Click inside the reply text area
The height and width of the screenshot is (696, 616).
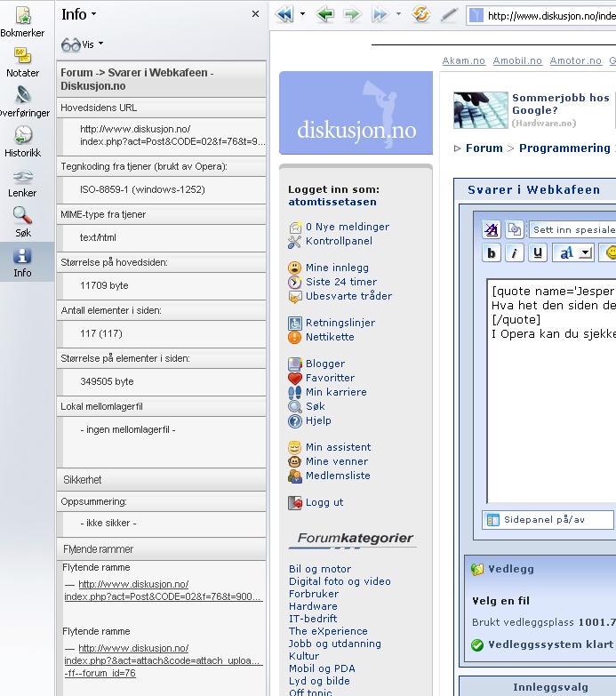click(551, 390)
